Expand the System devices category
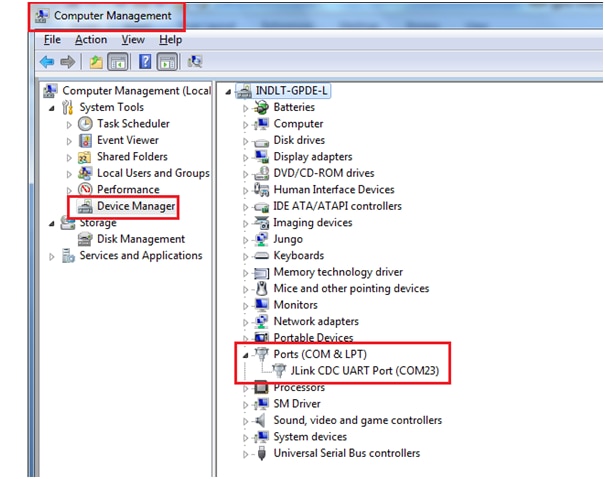 [245, 438]
